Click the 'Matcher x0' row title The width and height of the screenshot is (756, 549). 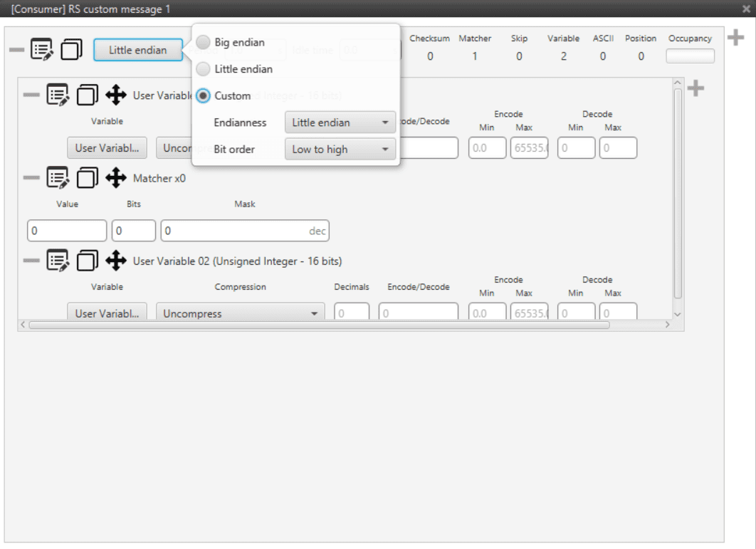click(159, 179)
